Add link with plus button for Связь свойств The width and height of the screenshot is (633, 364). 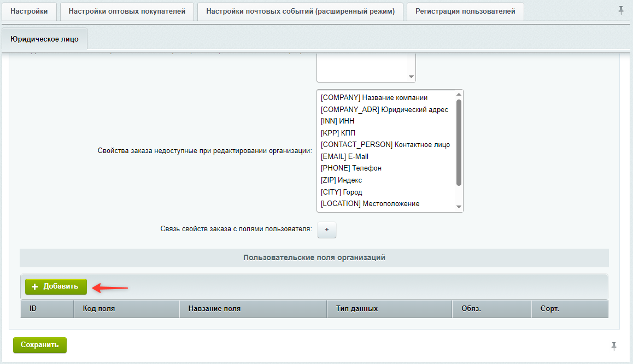click(326, 230)
